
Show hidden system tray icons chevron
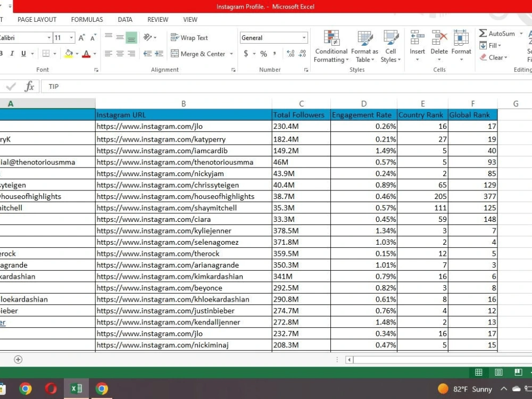pos(504,389)
